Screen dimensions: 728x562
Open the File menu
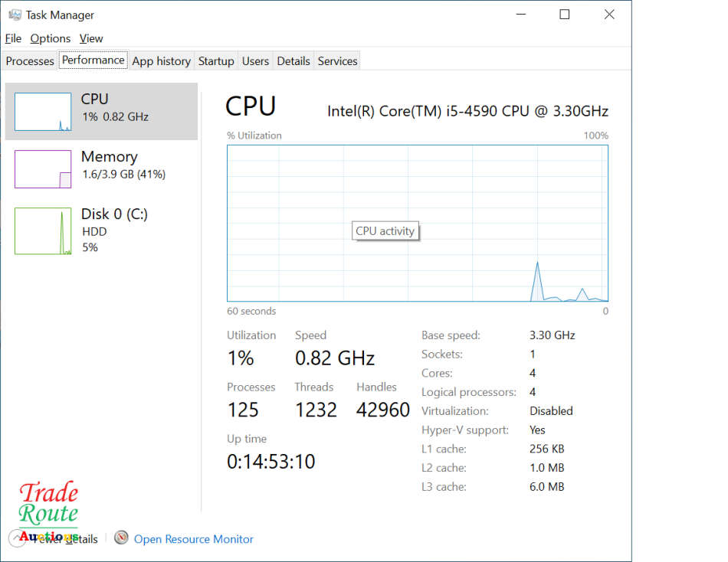[x=13, y=38]
